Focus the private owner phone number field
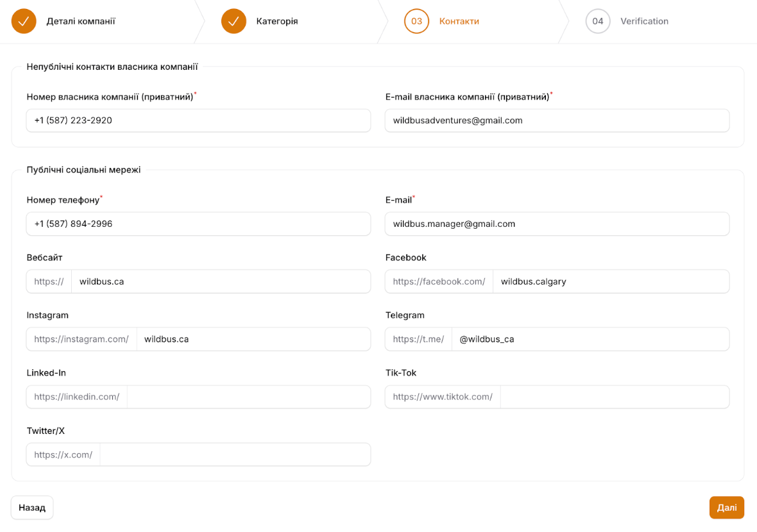Viewport: 757px width, 532px height. click(198, 121)
